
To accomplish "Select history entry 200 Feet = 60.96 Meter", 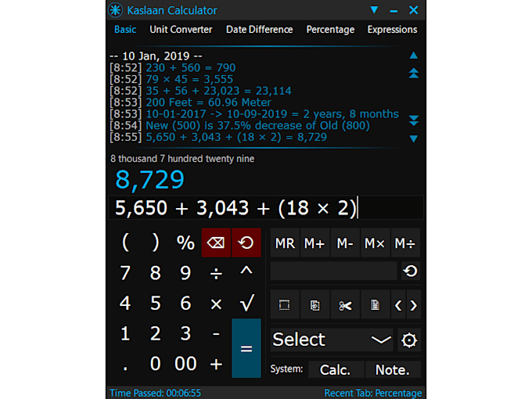I will (x=208, y=102).
